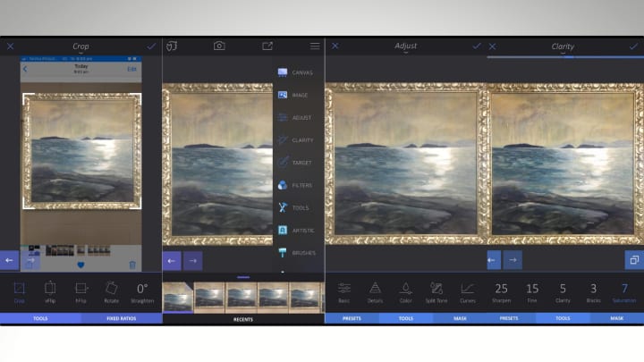Screen dimensions: 644x362
Task: Select the Blacks value 3
Action: click(594, 292)
